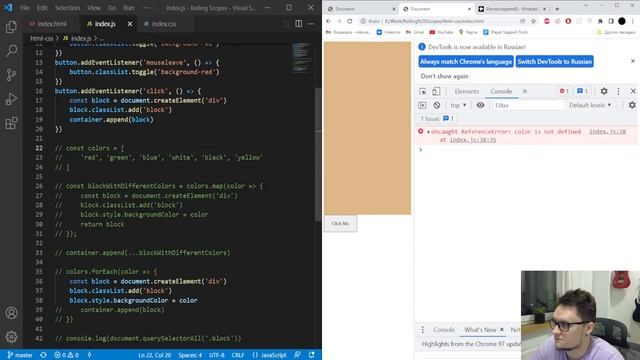The width and height of the screenshot is (640, 360).
Task: Click Don't show again
Action: (x=444, y=76)
